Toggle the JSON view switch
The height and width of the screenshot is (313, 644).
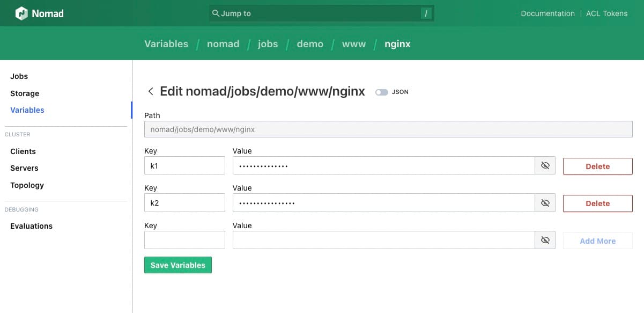click(x=382, y=92)
